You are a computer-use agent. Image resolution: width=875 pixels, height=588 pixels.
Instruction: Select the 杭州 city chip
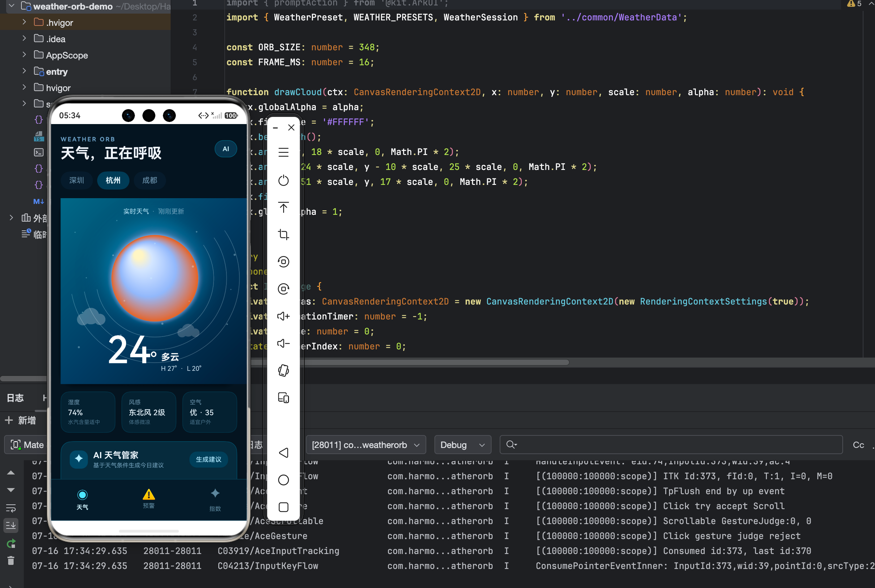(x=113, y=180)
